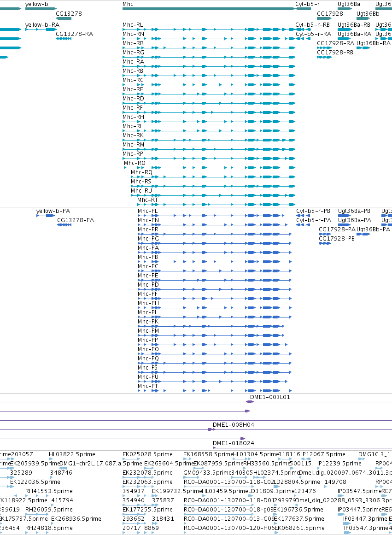Screen dimensions: 392x535
Task: Click the Ugt36Bb-RA transcript label
Action: [x=373, y=43]
